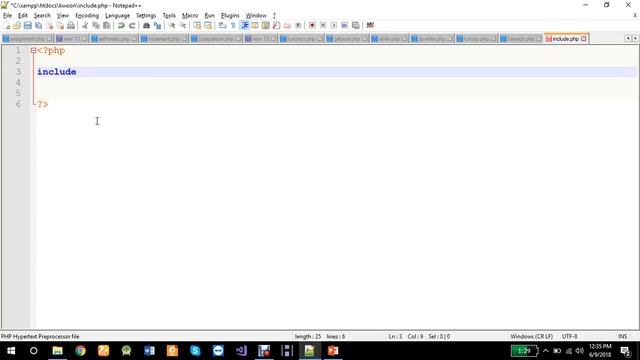Toggle synchronize horizontal scrolling

click(x=208, y=25)
